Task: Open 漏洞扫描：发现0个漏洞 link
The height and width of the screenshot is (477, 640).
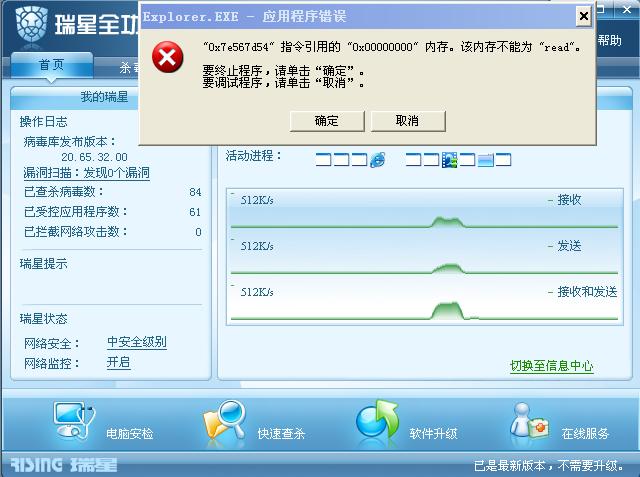Action: [x=87, y=173]
